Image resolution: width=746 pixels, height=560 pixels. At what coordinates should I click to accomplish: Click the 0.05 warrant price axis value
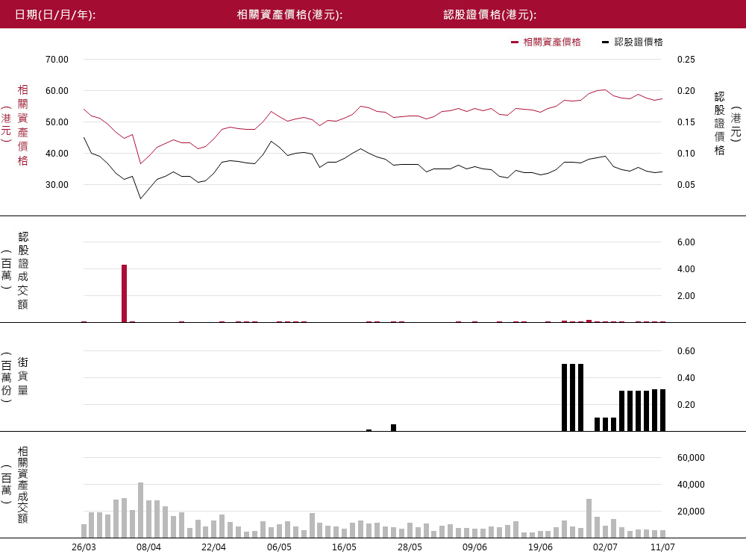tap(686, 185)
